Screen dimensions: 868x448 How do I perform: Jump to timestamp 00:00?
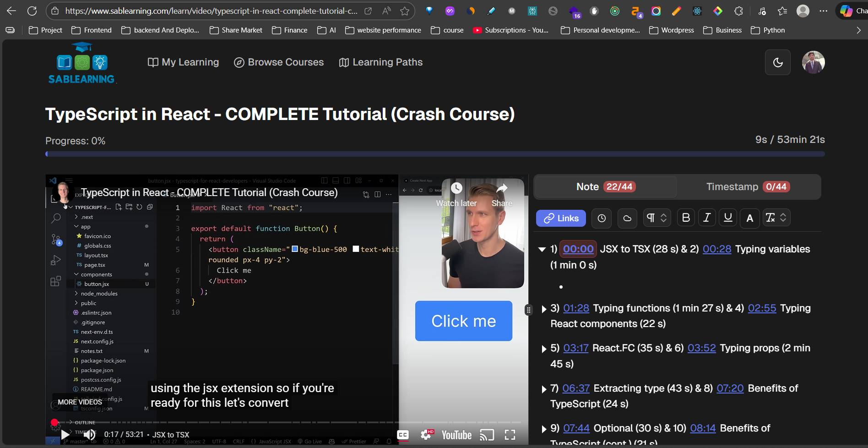pos(578,249)
